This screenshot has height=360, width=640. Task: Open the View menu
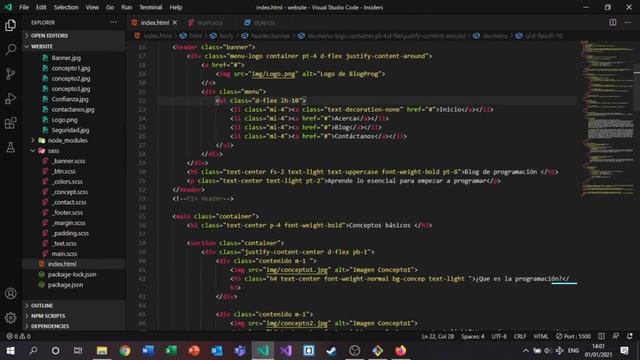92,7
